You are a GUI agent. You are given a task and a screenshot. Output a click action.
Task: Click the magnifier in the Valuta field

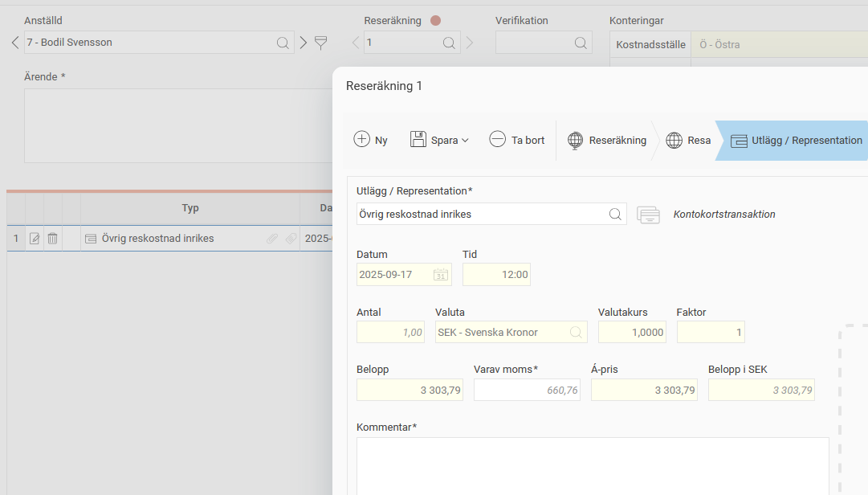[x=576, y=332]
